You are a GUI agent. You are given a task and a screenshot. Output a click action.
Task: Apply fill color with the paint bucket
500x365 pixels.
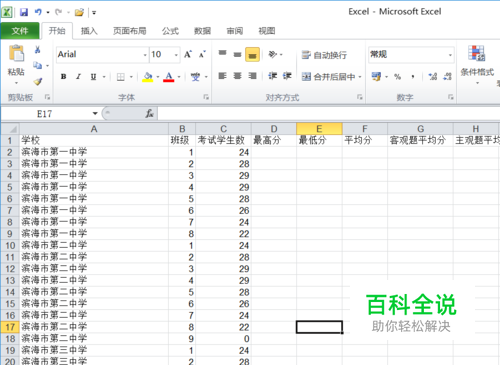tap(148, 77)
